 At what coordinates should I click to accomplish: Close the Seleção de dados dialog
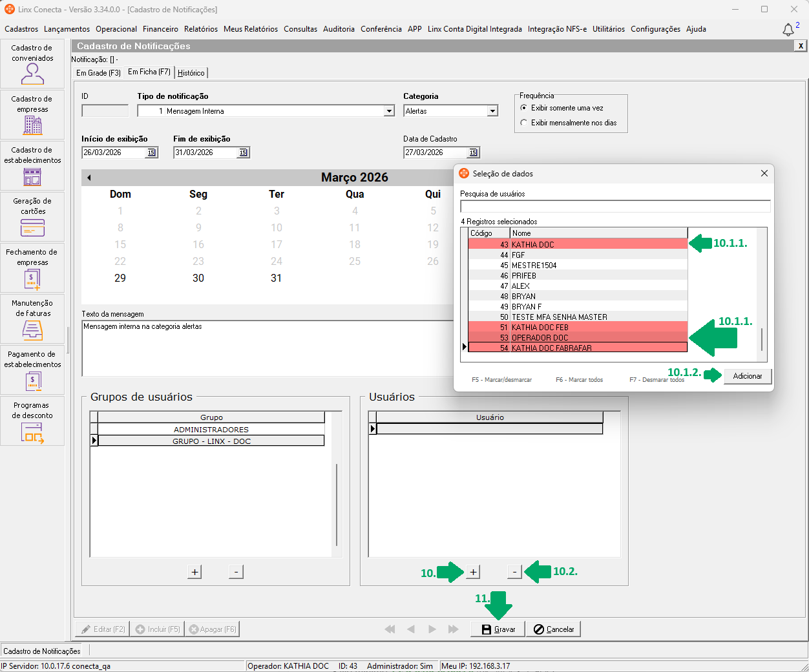pos(764,173)
